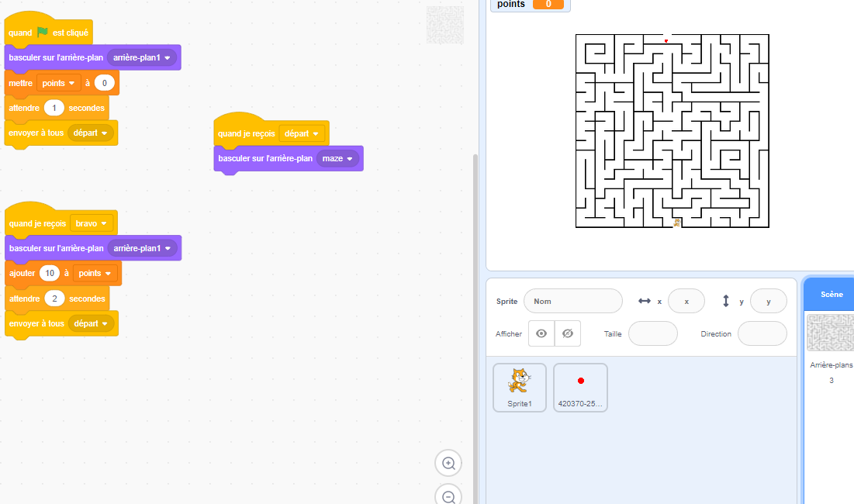Click the Taille size field
This screenshot has height=504, width=854.
click(653, 333)
